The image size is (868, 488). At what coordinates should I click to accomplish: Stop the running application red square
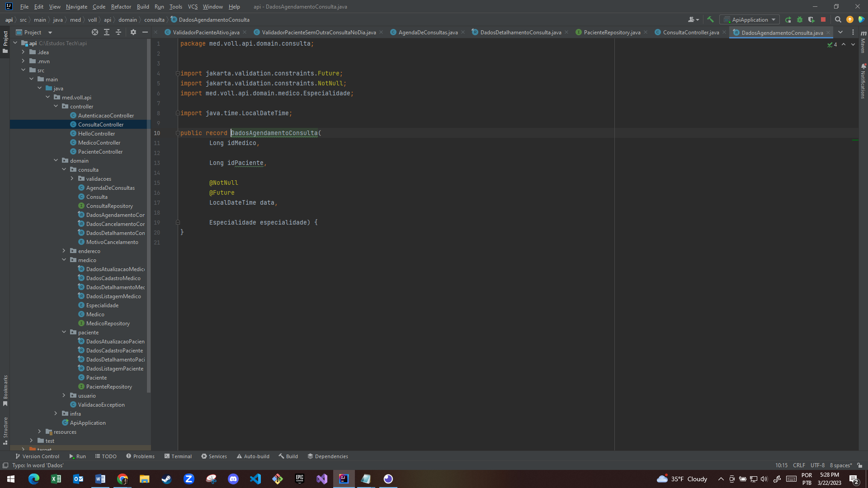click(x=823, y=19)
